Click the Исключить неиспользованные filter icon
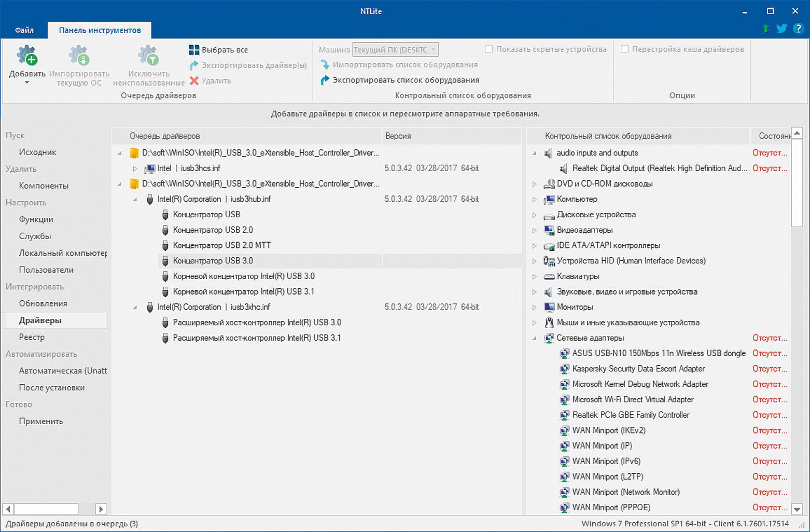The image size is (810, 532). (x=148, y=56)
